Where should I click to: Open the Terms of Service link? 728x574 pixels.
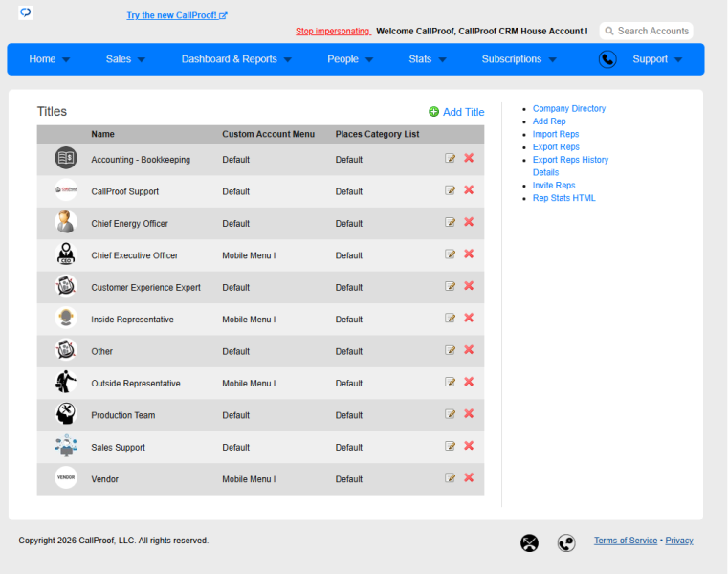point(626,541)
